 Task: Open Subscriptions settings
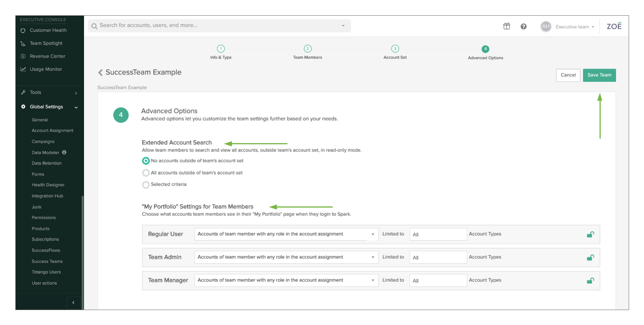click(45, 239)
